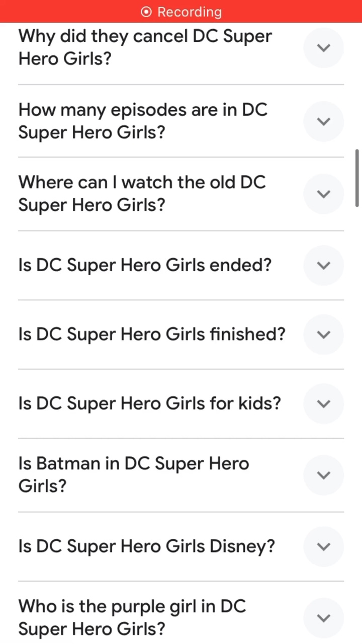Expand 'Is DC Super Hero Girls ended?' chevron

pyautogui.click(x=324, y=265)
